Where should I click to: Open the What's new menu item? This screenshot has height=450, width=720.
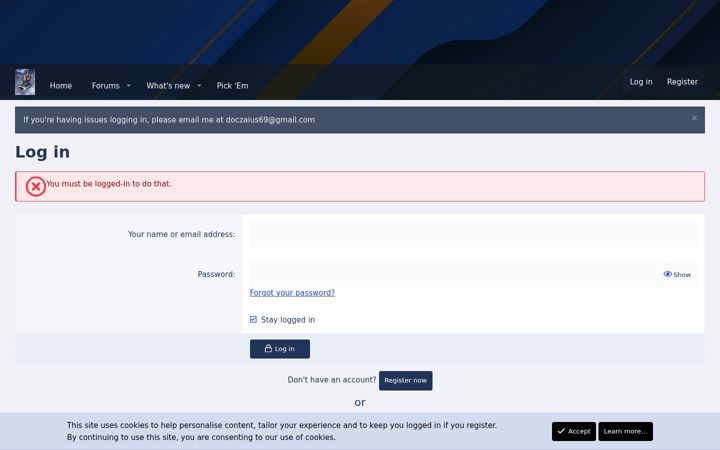coord(168,86)
